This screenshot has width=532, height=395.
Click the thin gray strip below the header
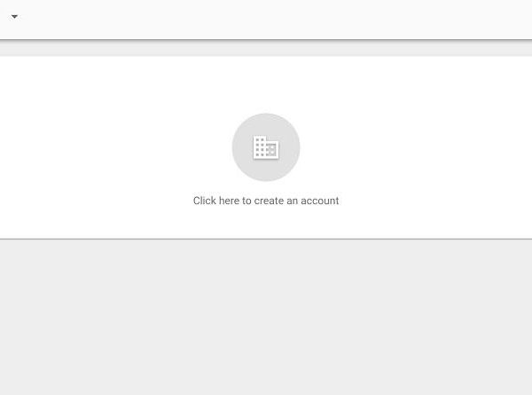(x=266, y=49)
